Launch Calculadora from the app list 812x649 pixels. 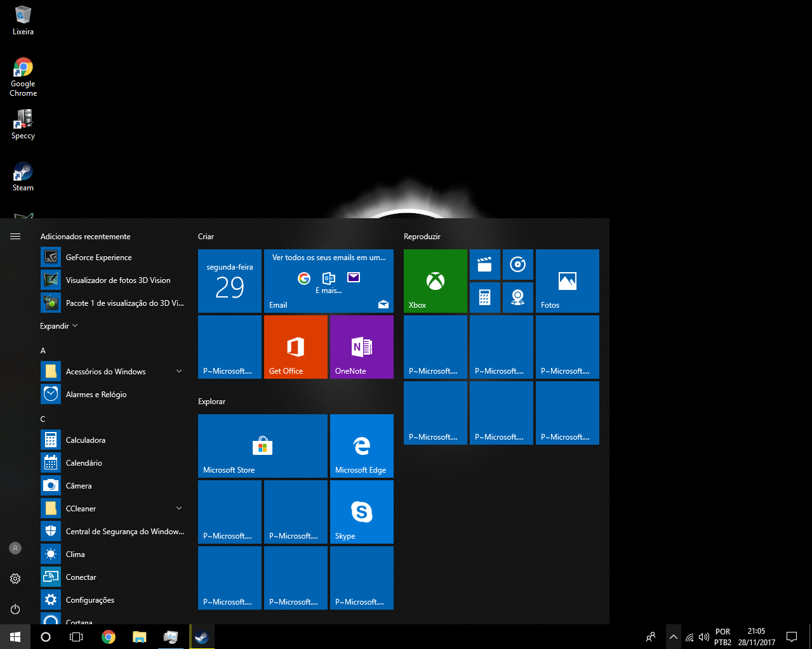pos(112,440)
